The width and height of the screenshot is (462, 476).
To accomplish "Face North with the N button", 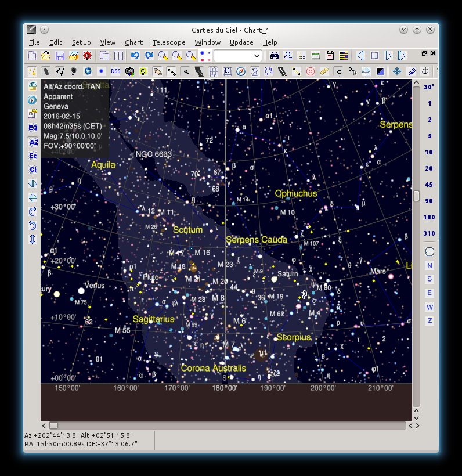I will 429,266.
